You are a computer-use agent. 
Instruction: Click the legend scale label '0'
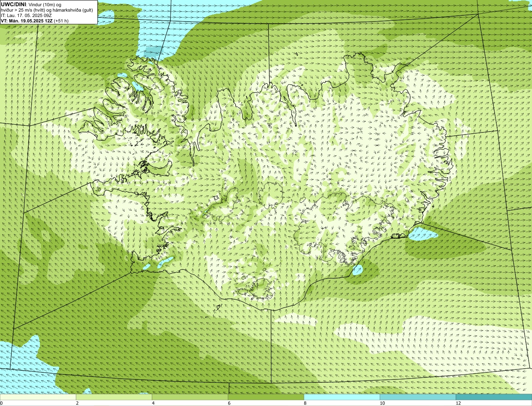point(1,403)
